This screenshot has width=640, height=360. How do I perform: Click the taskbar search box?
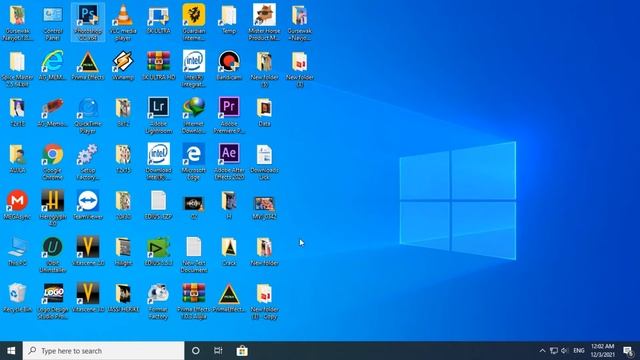(x=104, y=351)
